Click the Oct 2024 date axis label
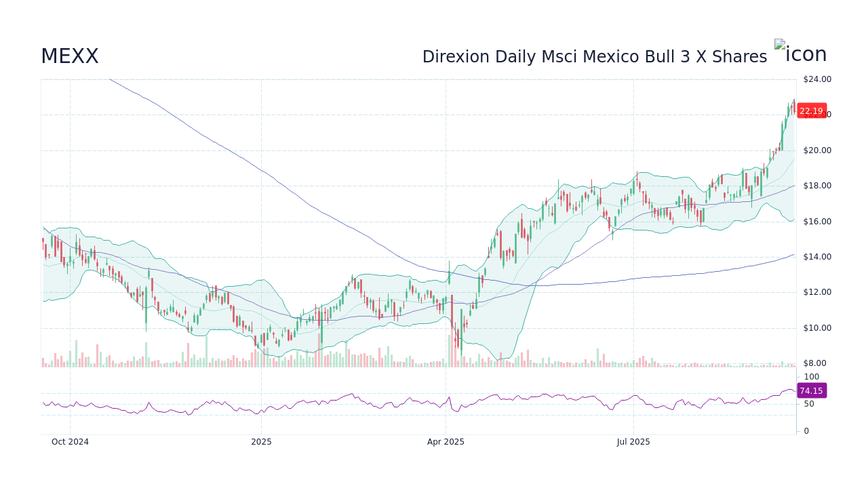This screenshot has height=488, width=868. [x=70, y=442]
